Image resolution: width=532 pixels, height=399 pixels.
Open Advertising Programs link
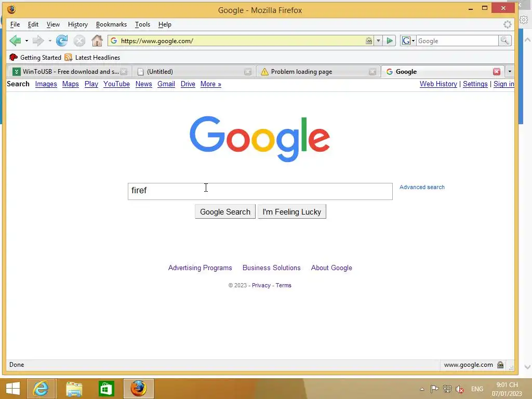tap(200, 268)
